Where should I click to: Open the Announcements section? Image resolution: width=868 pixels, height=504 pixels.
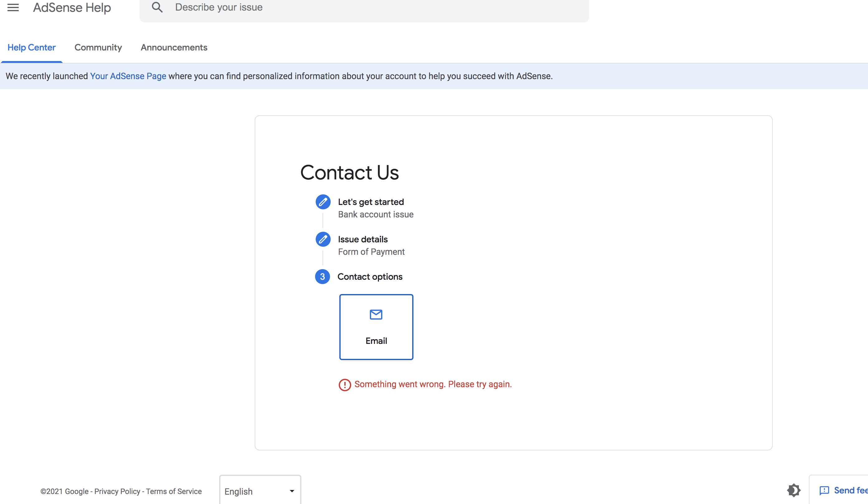(174, 47)
